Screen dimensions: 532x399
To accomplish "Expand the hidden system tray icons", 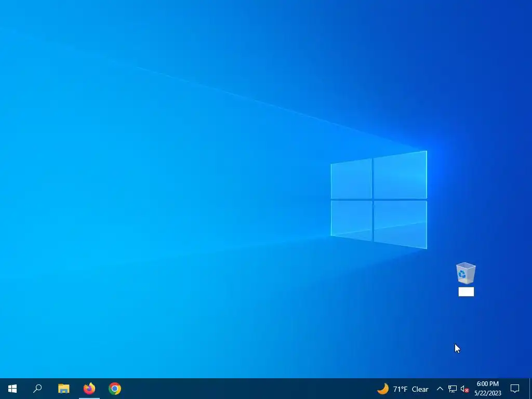I will click(x=440, y=389).
